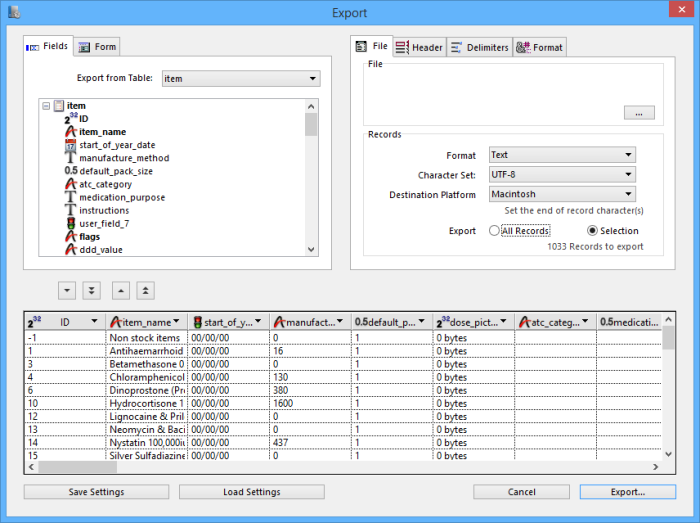Click the move field to top button

pyautogui.click(x=146, y=290)
